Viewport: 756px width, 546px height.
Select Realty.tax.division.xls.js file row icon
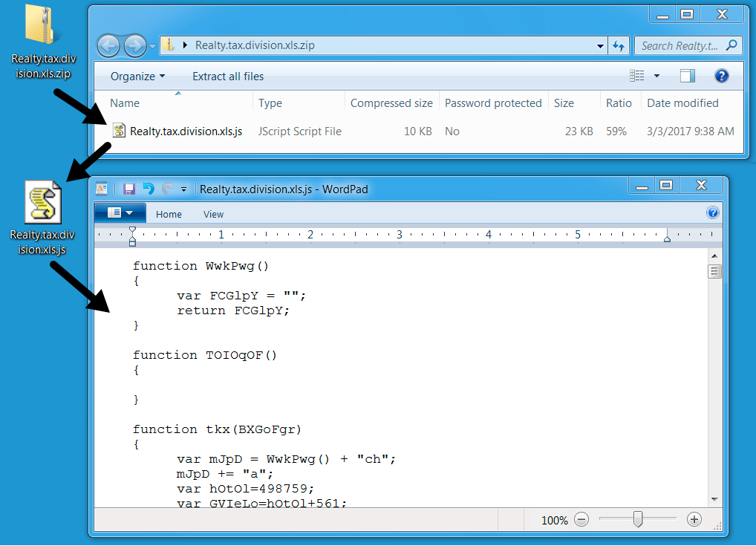tap(119, 130)
